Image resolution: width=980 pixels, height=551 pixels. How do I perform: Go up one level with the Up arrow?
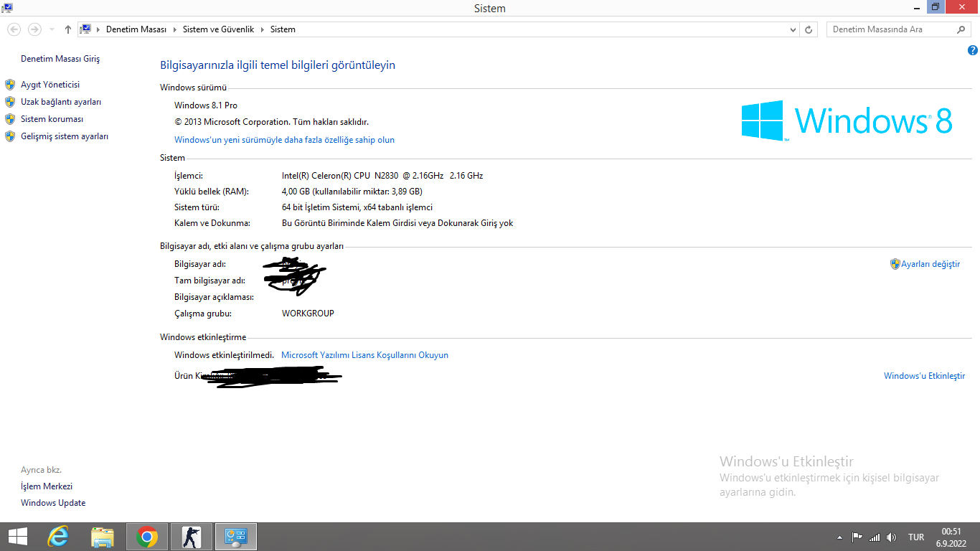(68, 29)
